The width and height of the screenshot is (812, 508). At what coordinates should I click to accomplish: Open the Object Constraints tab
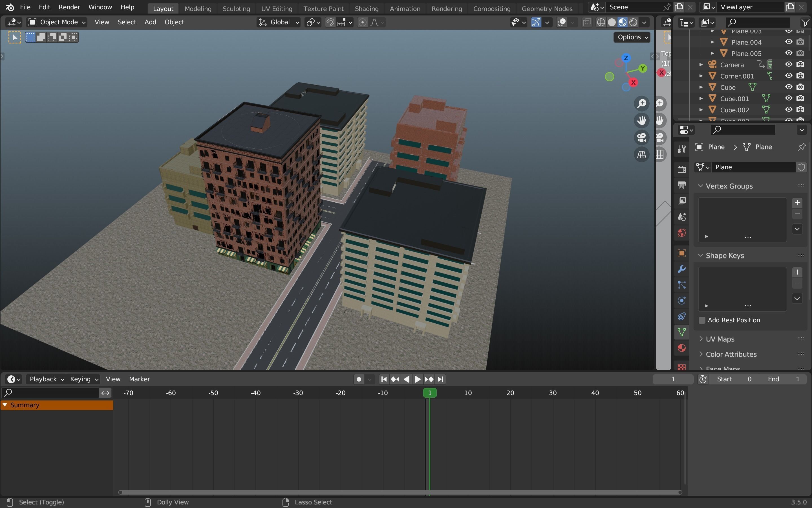[681, 316]
